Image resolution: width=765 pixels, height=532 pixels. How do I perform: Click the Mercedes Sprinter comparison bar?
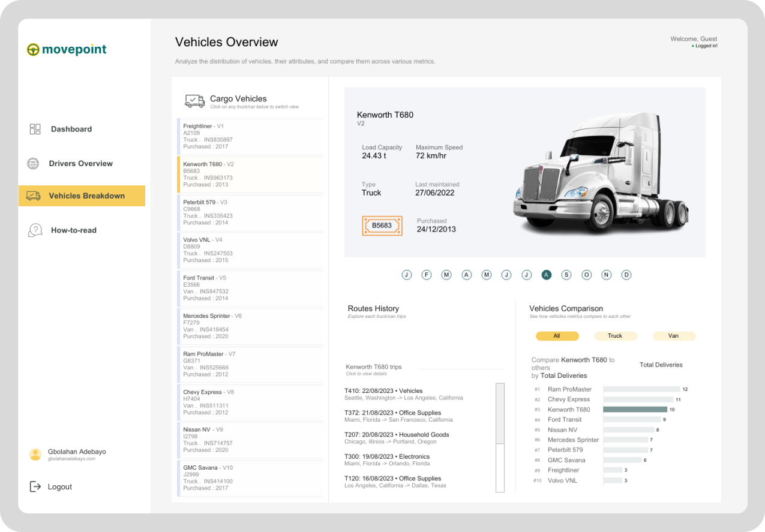pyautogui.click(x=625, y=440)
